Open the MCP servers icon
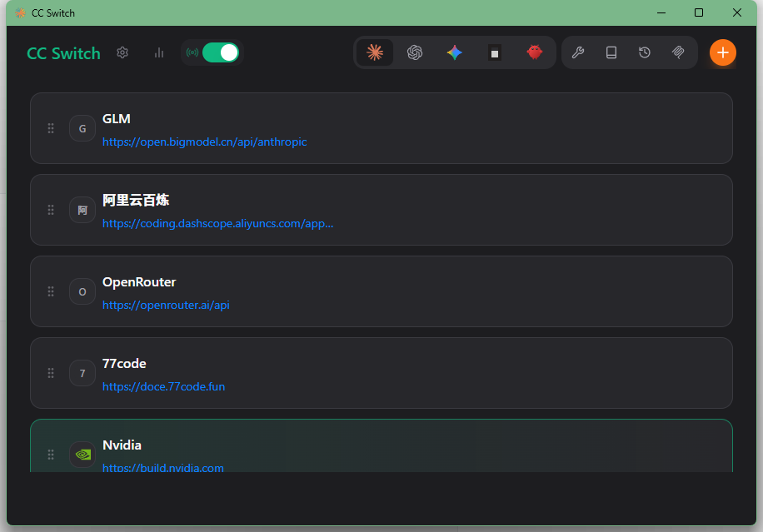This screenshot has width=763, height=532. point(679,52)
